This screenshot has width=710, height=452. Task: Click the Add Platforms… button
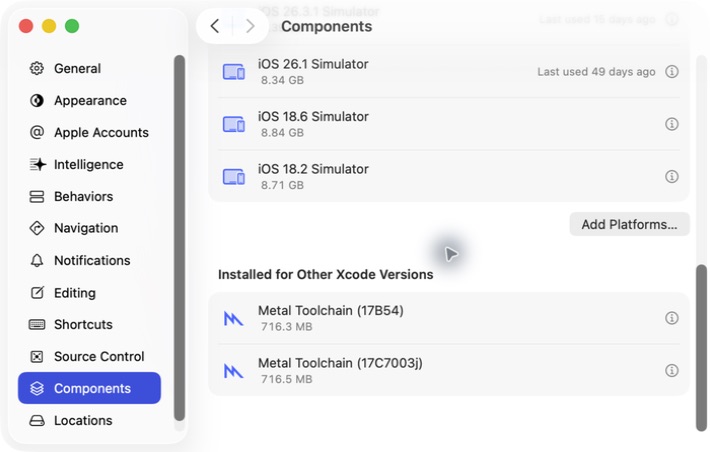pyautogui.click(x=629, y=224)
